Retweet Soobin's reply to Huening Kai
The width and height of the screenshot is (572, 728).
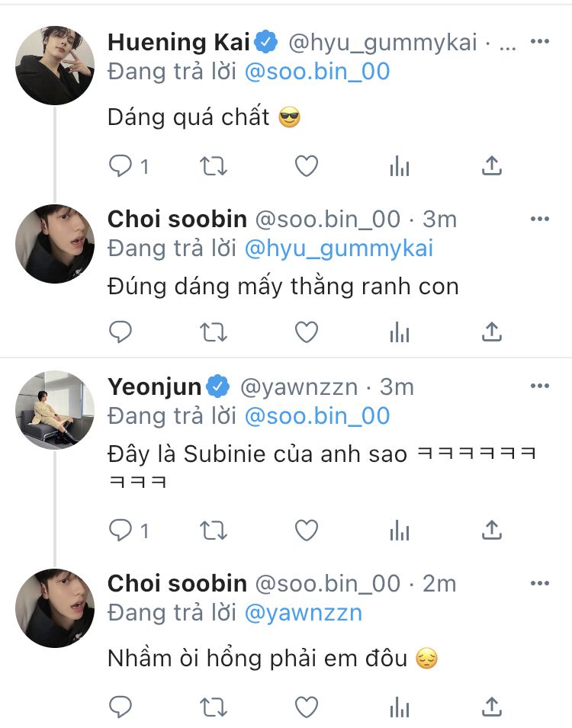tap(214, 332)
